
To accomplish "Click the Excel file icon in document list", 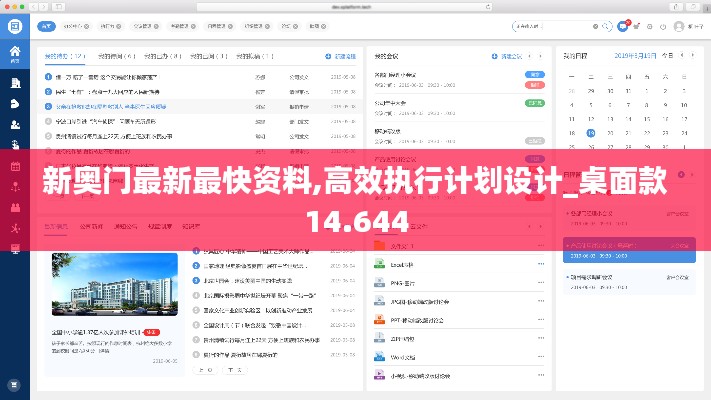I will point(380,264).
